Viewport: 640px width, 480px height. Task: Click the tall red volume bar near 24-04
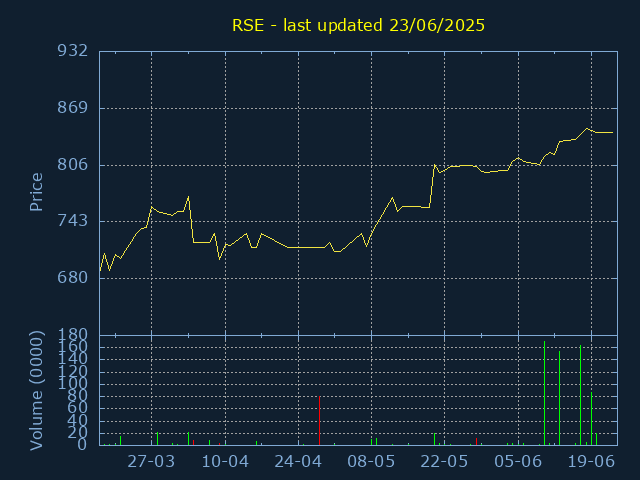pos(320,420)
